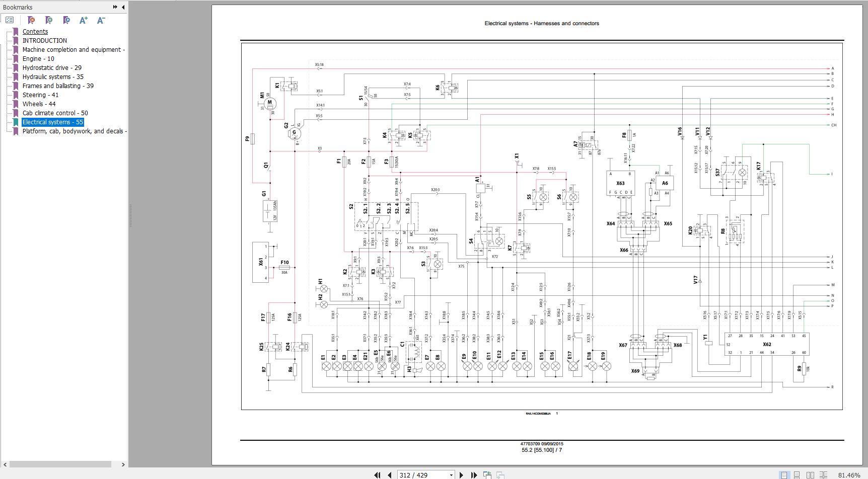Click the bookmark properties icon with the blue circle
Viewport: 868px width, 479px height.
point(66,20)
